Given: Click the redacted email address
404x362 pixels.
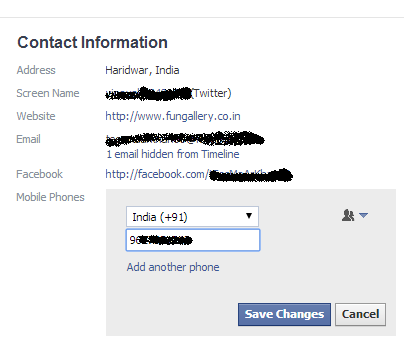Looking at the screenshot, I should point(185,139).
